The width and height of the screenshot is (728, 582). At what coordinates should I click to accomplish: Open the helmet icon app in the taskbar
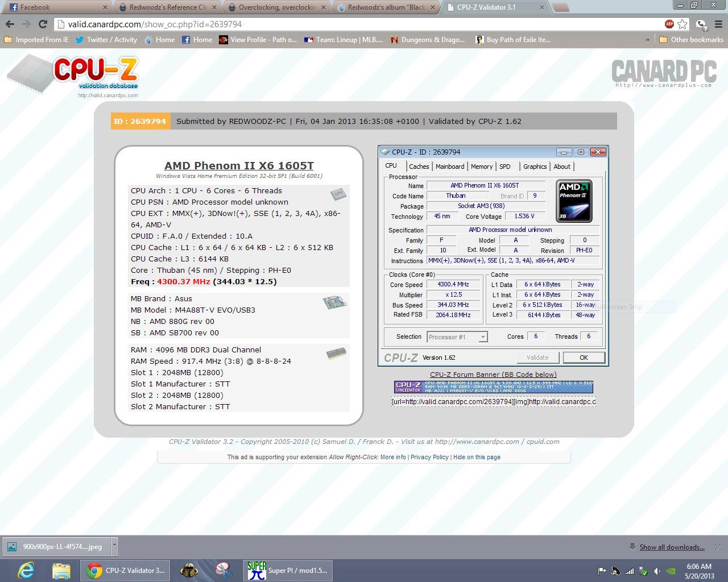[189, 570]
